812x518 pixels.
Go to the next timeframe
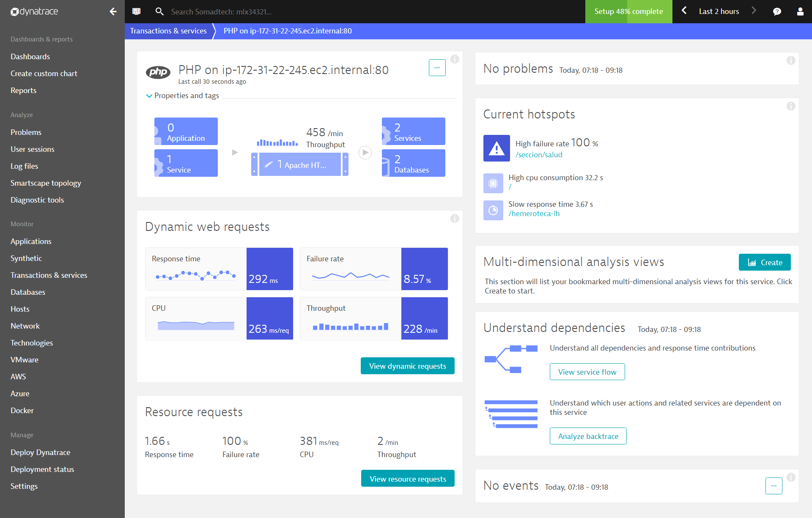tap(754, 11)
